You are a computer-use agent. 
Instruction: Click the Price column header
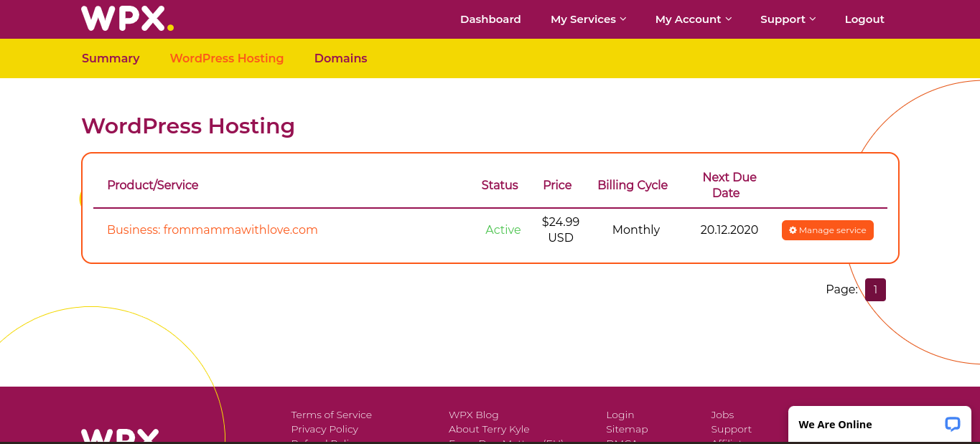[557, 185]
